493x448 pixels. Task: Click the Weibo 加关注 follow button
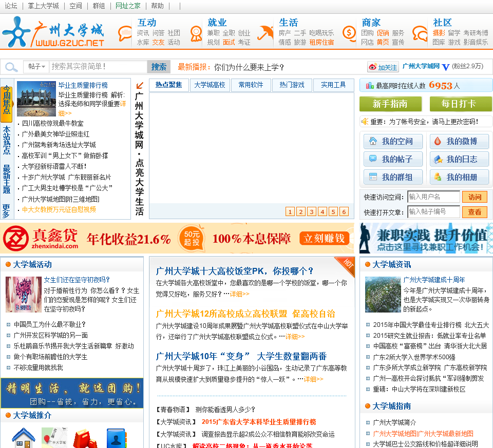point(383,67)
